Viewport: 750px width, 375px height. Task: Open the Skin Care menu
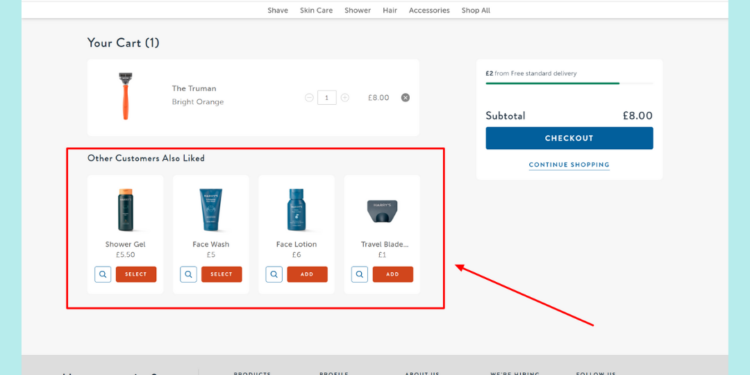[316, 11]
